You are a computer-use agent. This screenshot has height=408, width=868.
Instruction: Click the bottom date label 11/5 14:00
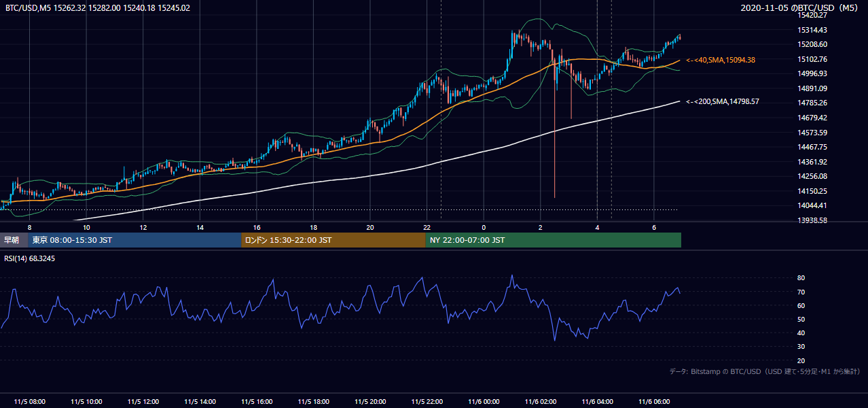(200, 402)
